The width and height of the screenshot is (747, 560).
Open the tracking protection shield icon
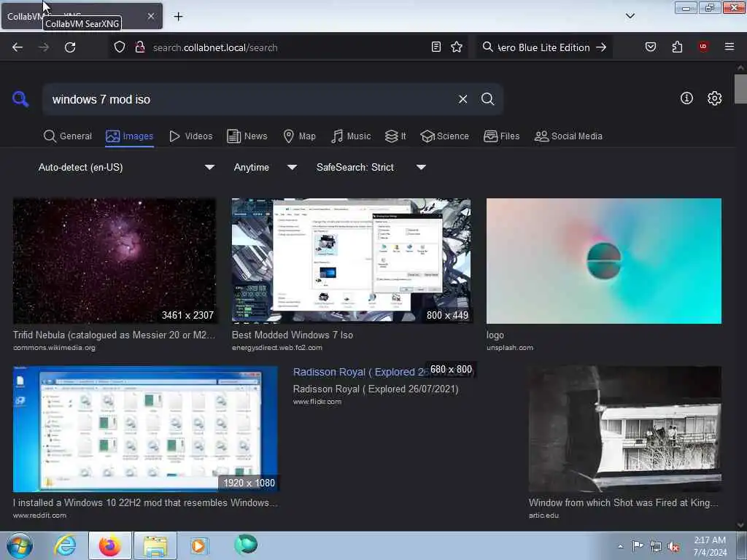[120, 47]
